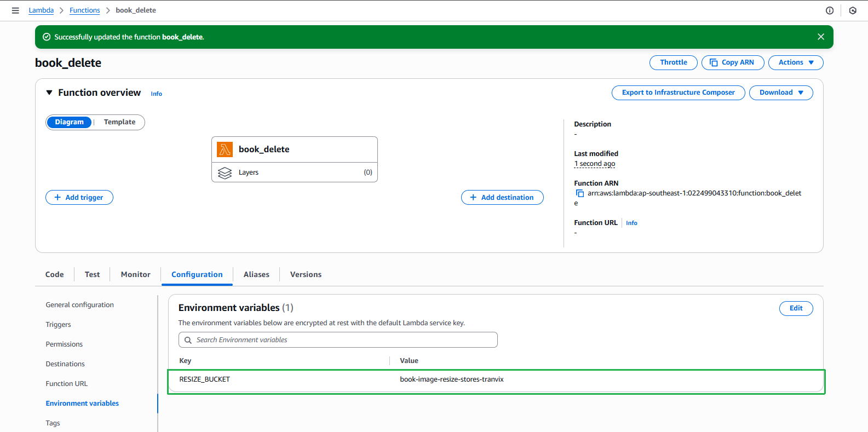Edit the environment variables
The width and height of the screenshot is (868, 432).
click(796, 308)
